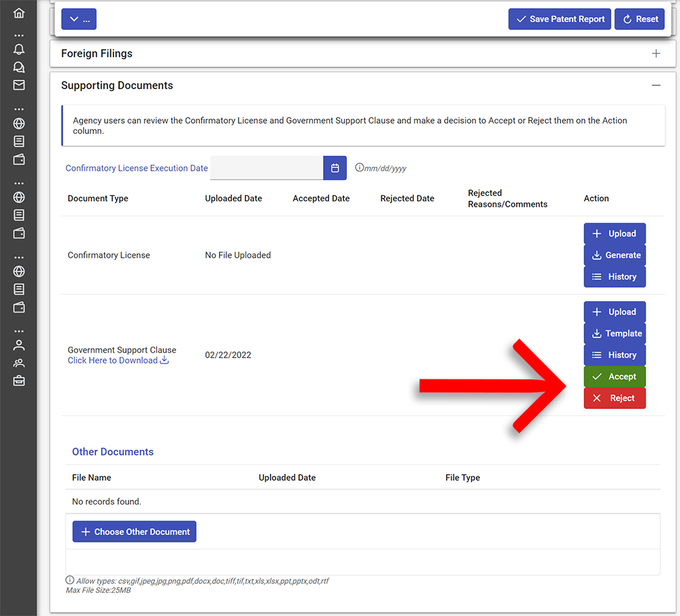Image resolution: width=680 pixels, height=616 pixels.
Task: Generate the Confirmatory License document
Action: tap(615, 255)
